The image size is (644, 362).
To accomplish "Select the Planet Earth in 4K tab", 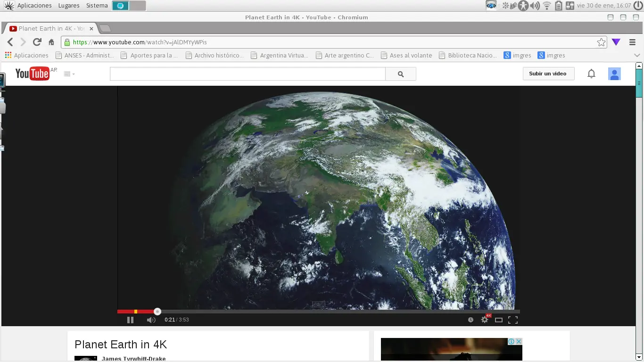I will pos(50,28).
